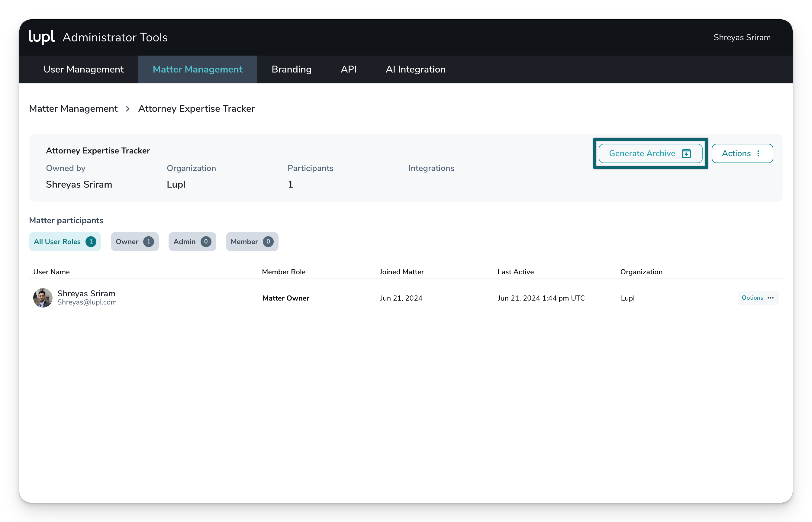Click Shreyas Sriram account name in header
812x522 pixels.
click(742, 38)
